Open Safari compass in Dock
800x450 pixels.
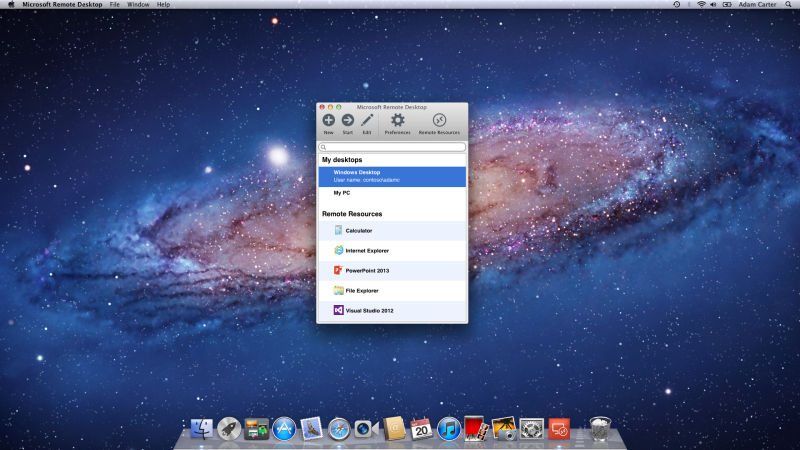[x=339, y=429]
